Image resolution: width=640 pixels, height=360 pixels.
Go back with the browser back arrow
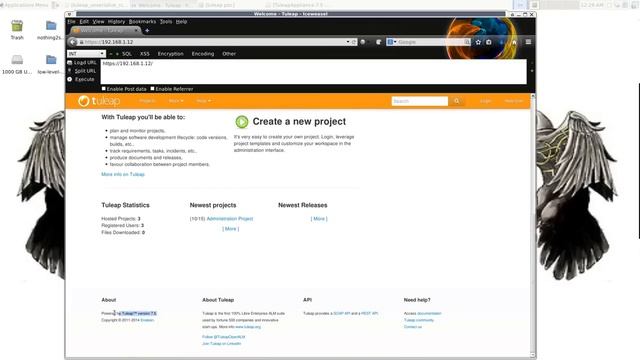click(x=73, y=42)
